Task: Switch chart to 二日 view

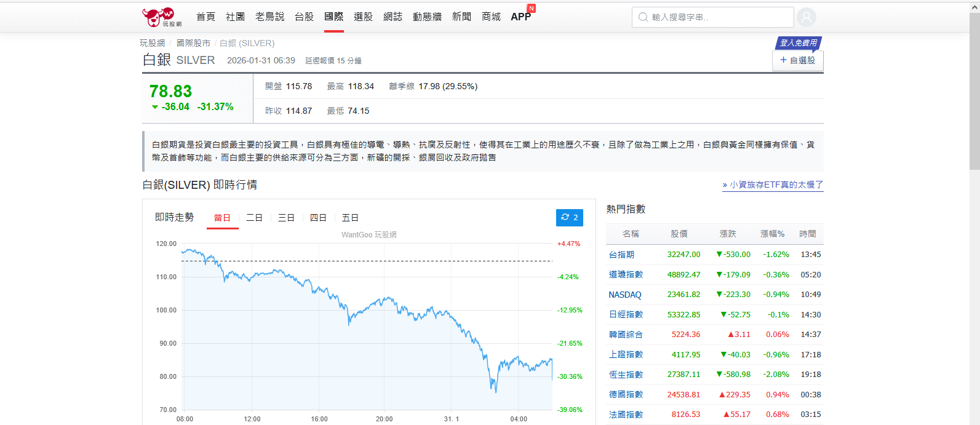Action: coord(254,218)
